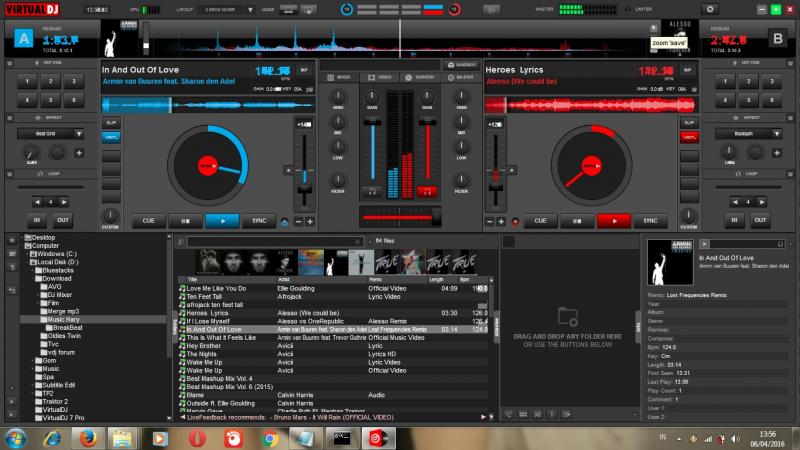
Task: Click the browser search input field
Action: [275, 242]
